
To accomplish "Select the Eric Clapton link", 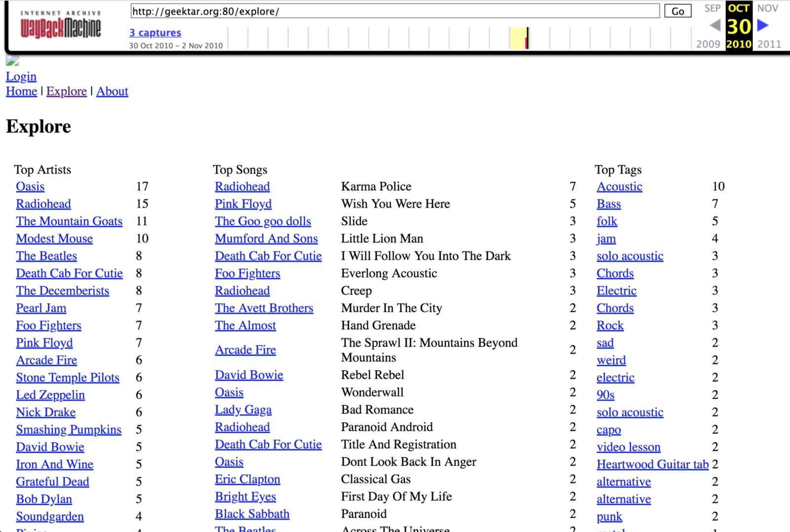I will tap(247, 479).
